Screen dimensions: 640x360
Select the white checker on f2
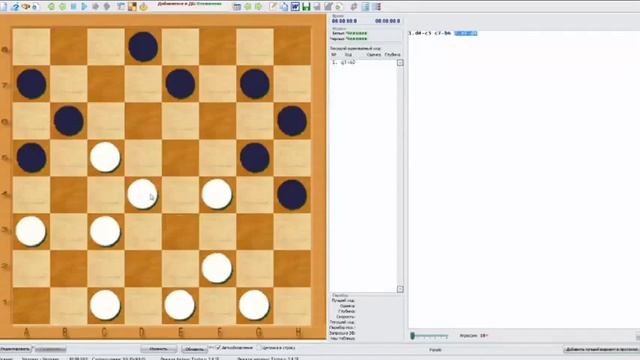pyautogui.click(x=217, y=268)
